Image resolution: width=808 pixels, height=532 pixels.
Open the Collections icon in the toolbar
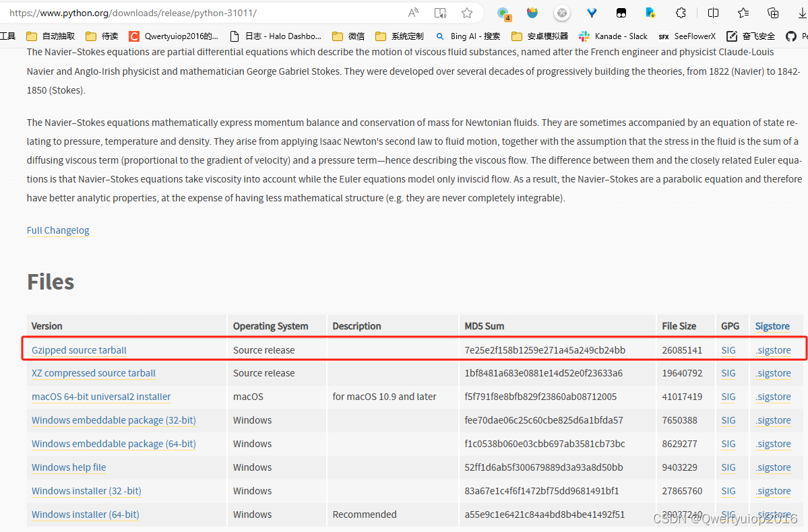pos(772,12)
